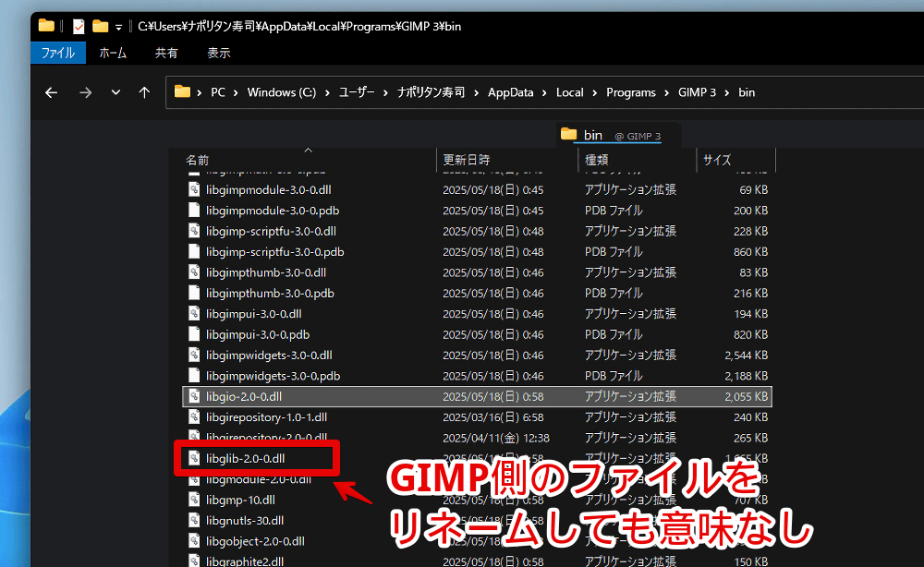This screenshot has height=567, width=924.
Task: Click the 2,544 KB size cell
Action: 746,356
